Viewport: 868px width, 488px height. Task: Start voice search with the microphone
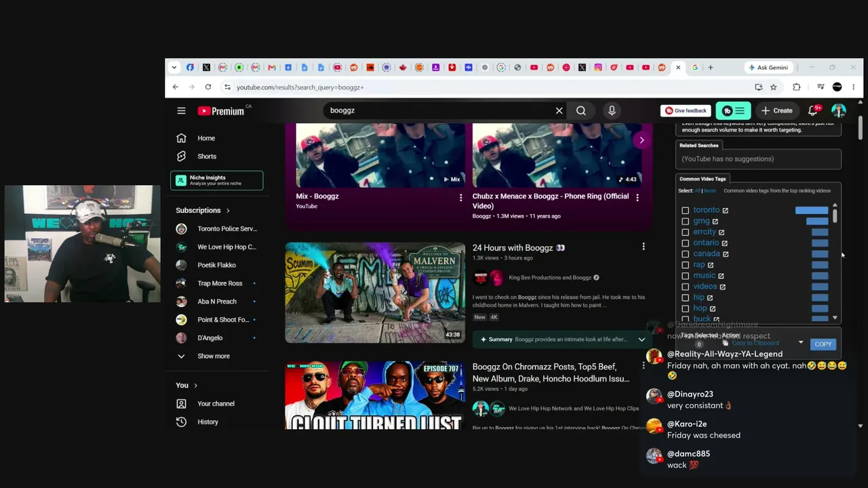click(612, 110)
